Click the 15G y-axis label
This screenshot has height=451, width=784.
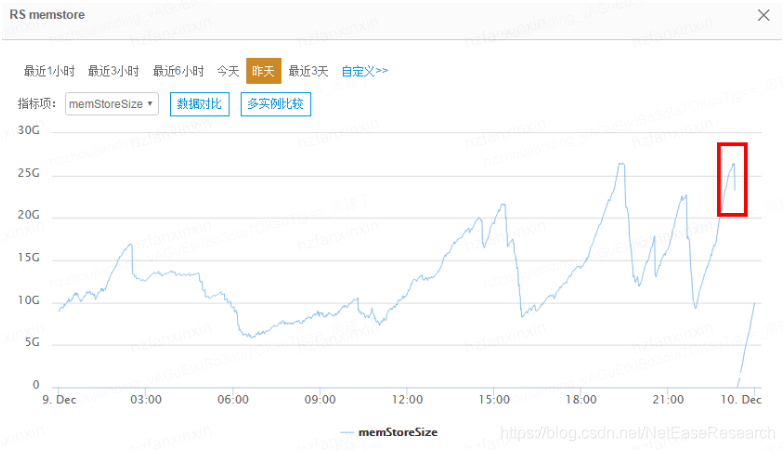[28, 258]
